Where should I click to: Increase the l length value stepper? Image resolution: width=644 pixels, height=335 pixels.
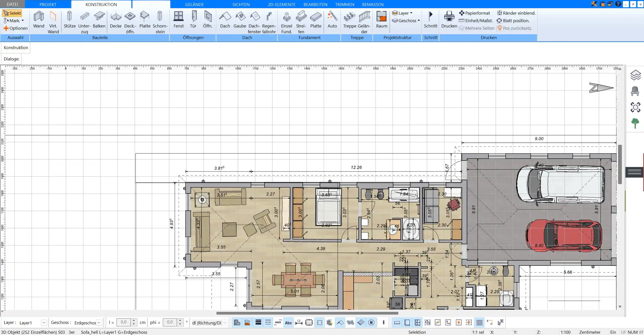134,321
